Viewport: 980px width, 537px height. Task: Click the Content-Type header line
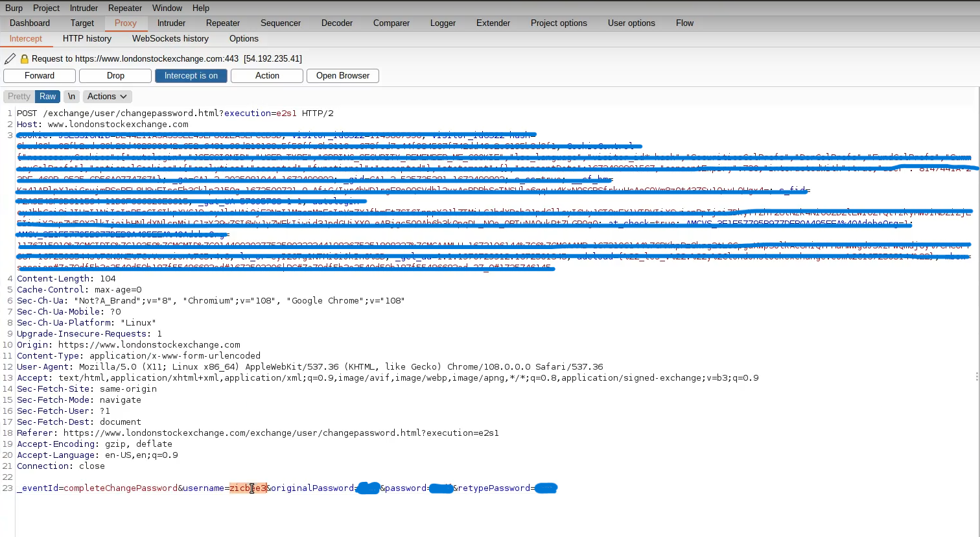click(x=139, y=356)
